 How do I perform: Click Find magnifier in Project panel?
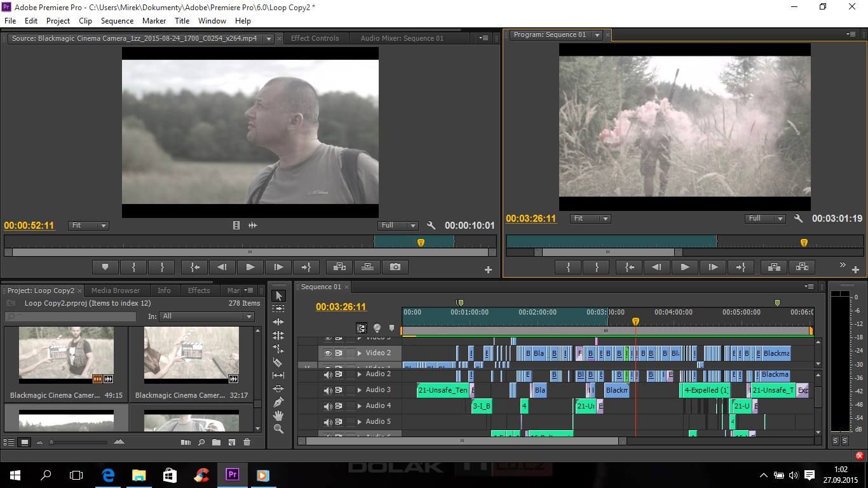(201, 442)
